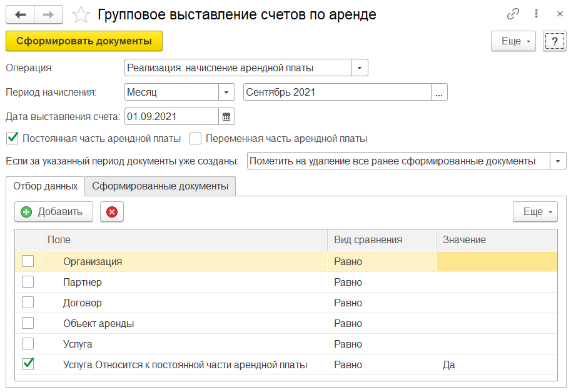Click the back navigation arrow
This screenshot has width=571, height=392.
coord(21,14)
